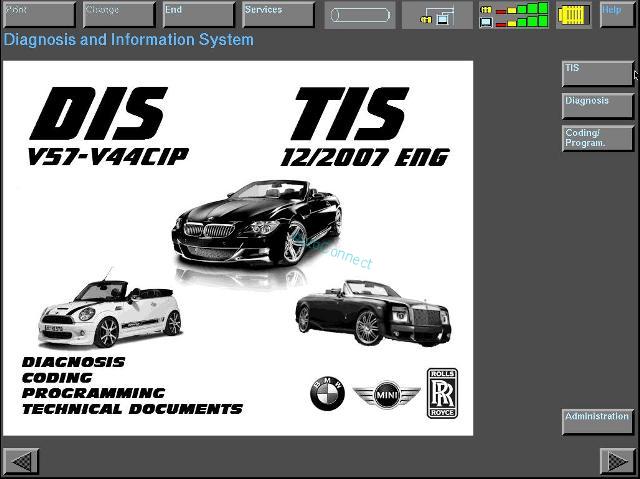
Task: Click the Rolls-Royce RR badge
Action: pyautogui.click(x=442, y=393)
